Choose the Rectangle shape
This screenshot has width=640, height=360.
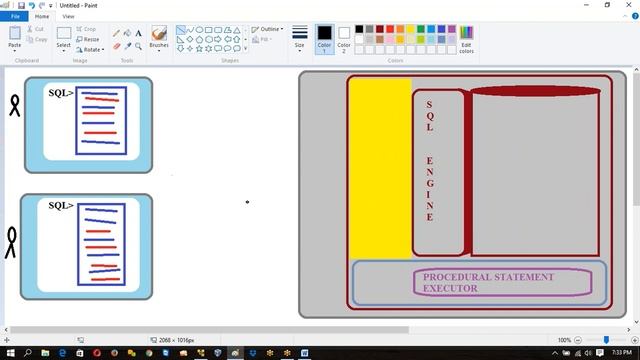click(x=209, y=30)
